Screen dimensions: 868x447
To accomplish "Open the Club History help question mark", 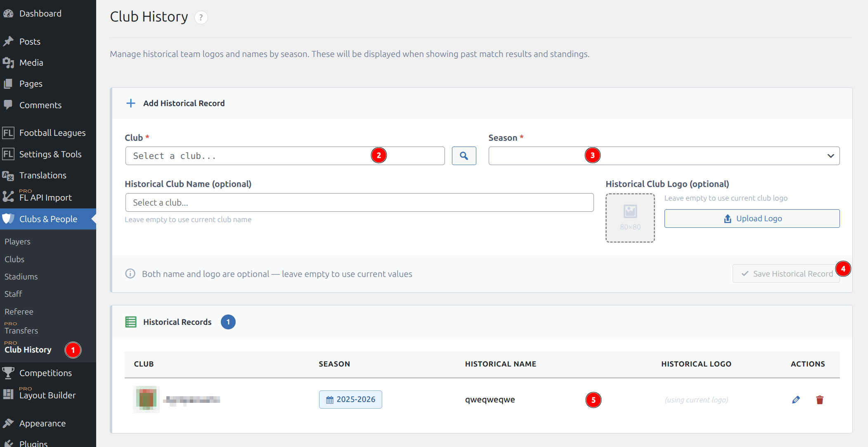I will [x=201, y=17].
